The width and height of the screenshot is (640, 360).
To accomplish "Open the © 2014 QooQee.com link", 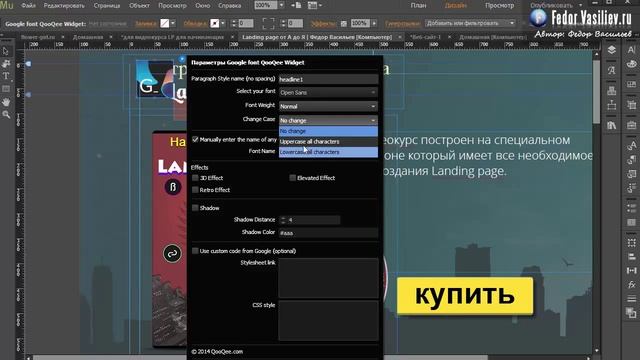I will 217,351.
